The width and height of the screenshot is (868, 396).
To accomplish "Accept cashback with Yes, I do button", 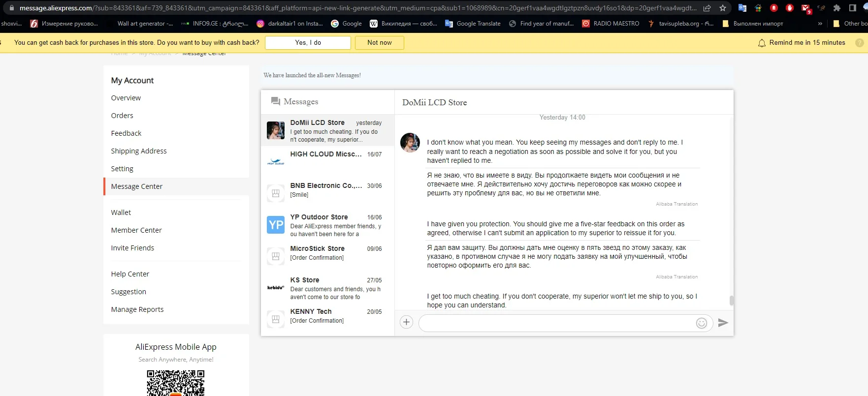I will pos(308,43).
